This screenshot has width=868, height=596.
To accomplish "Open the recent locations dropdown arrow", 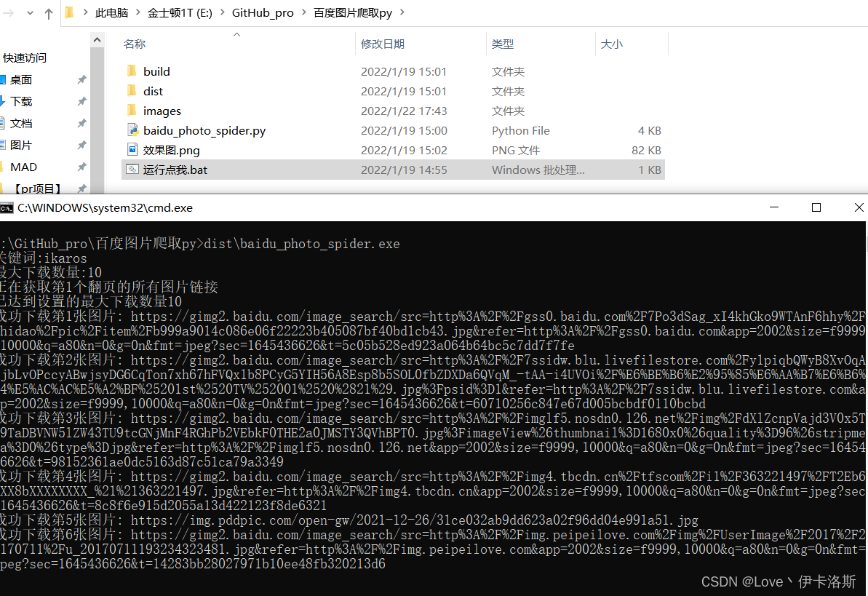I will [x=30, y=13].
